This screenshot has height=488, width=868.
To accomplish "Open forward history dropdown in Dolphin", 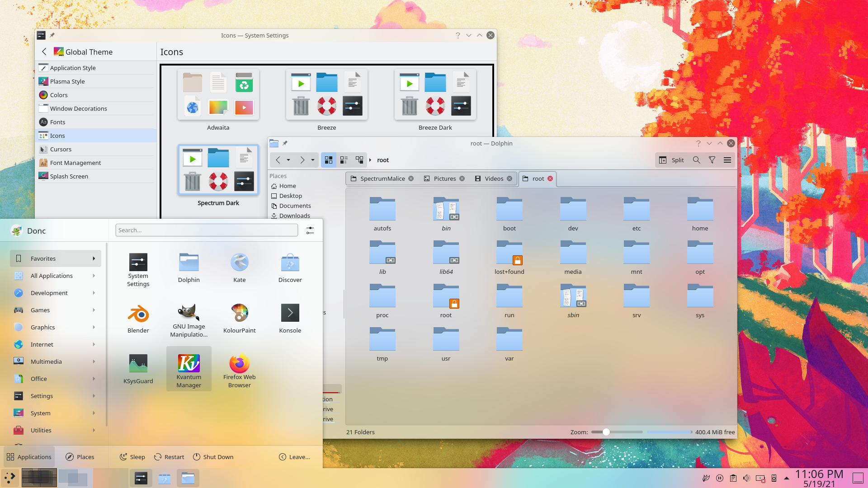I will point(312,160).
